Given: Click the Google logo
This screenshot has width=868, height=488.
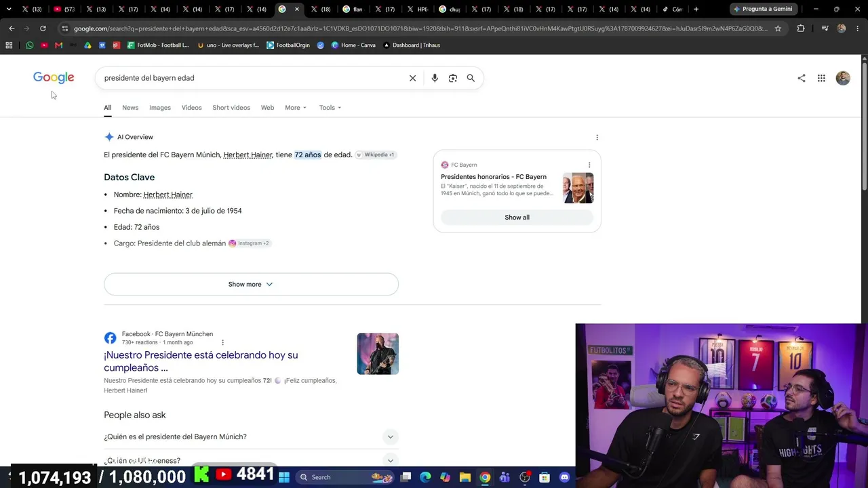Looking at the screenshot, I should 54,77.
